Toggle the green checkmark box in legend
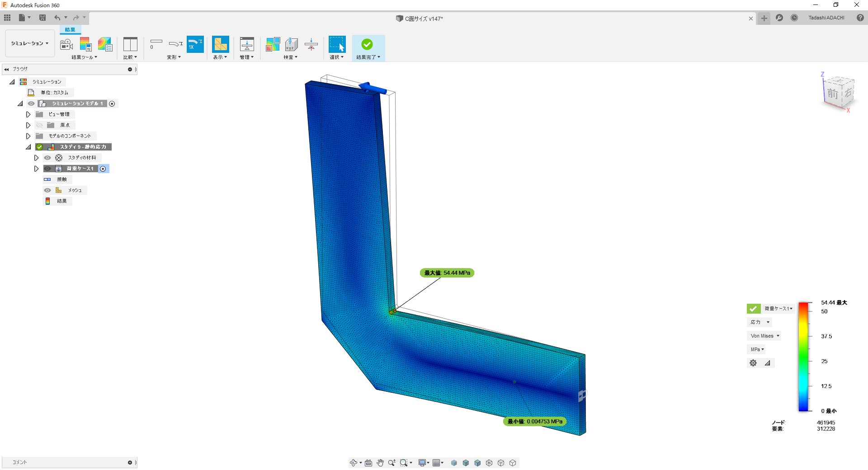Image resolution: width=868 pixels, height=470 pixels. (754, 309)
